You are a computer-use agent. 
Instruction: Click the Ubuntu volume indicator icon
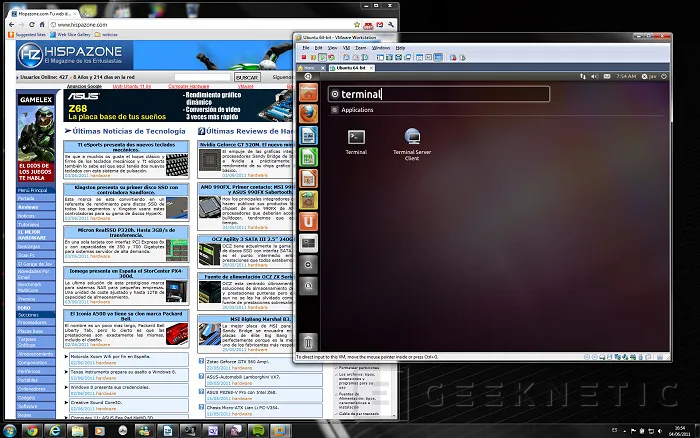click(x=594, y=76)
